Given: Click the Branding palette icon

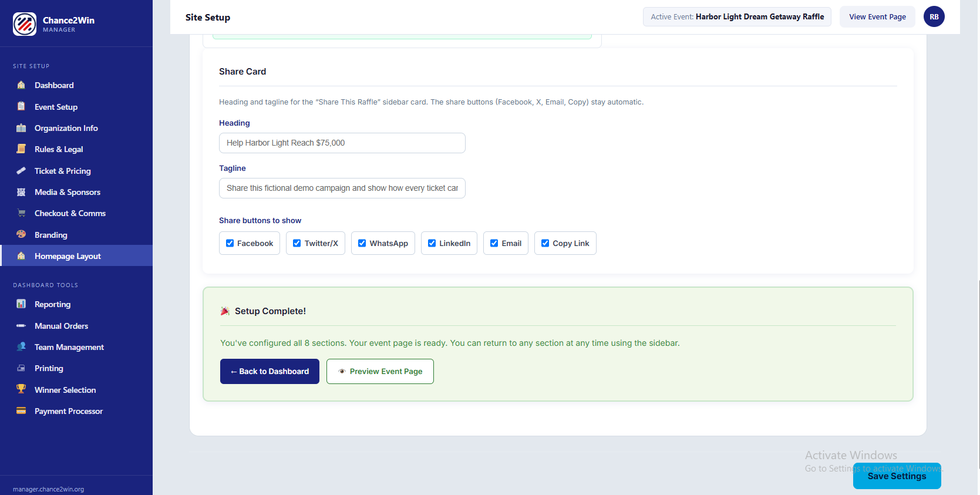Looking at the screenshot, I should [21, 234].
